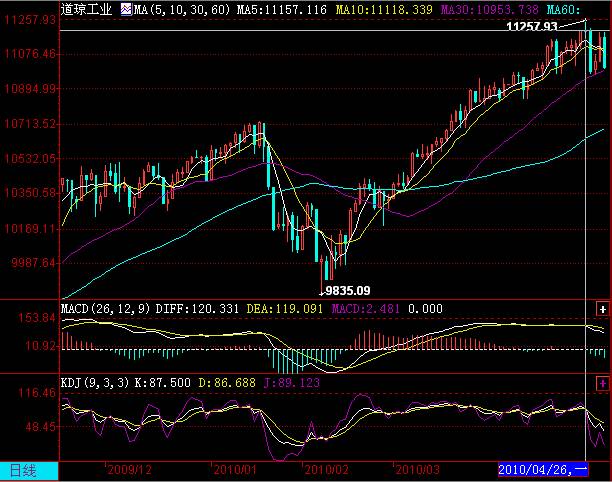Click the 116.46 KDJ axis label
This screenshot has width=612, height=482.
point(37,393)
